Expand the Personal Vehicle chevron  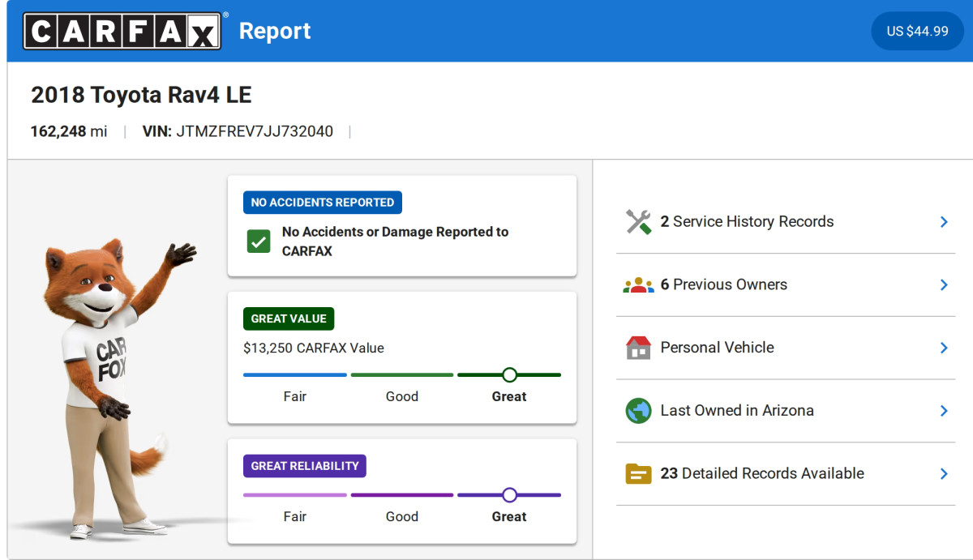(x=944, y=348)
